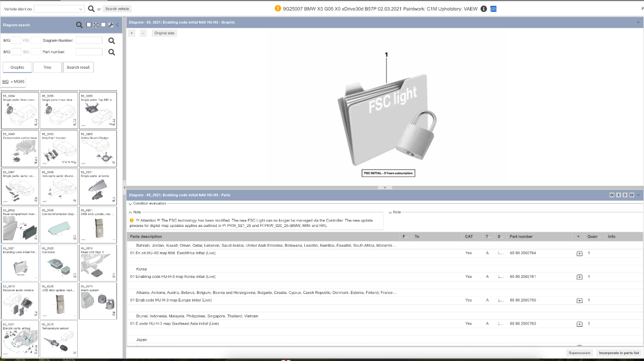This screenshot has height=361, width=644.
Task: Tick the first checkbox in Diagram search header
Action: point(89,25)
